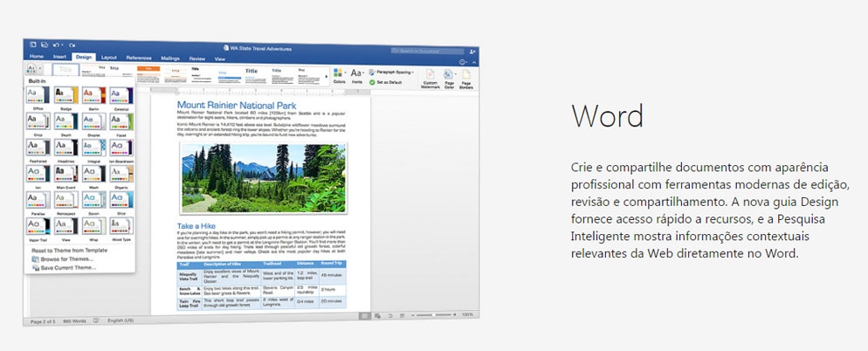The image size is (868, 351).
Task: Open the Colors dropdown
Action: (340, 76)
